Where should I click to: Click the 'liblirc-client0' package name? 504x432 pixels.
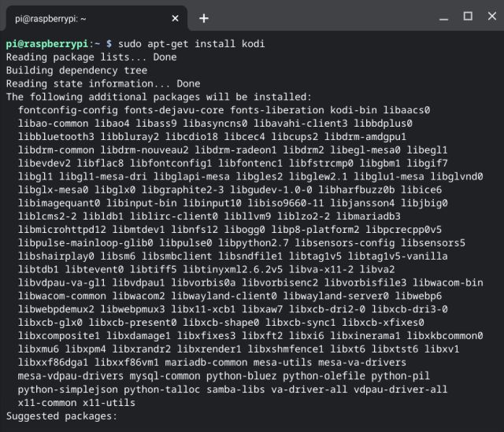(x=174, y=216)
